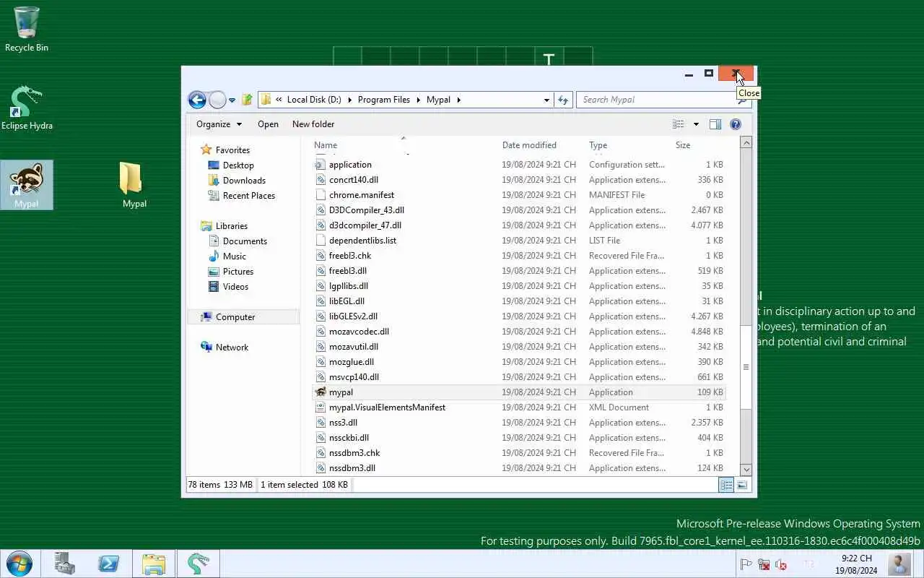Image resolution: width=924 pixels, height=578 pixels.
Task: Open the Recycle Bin desktop icon
Action: (27, 29)
